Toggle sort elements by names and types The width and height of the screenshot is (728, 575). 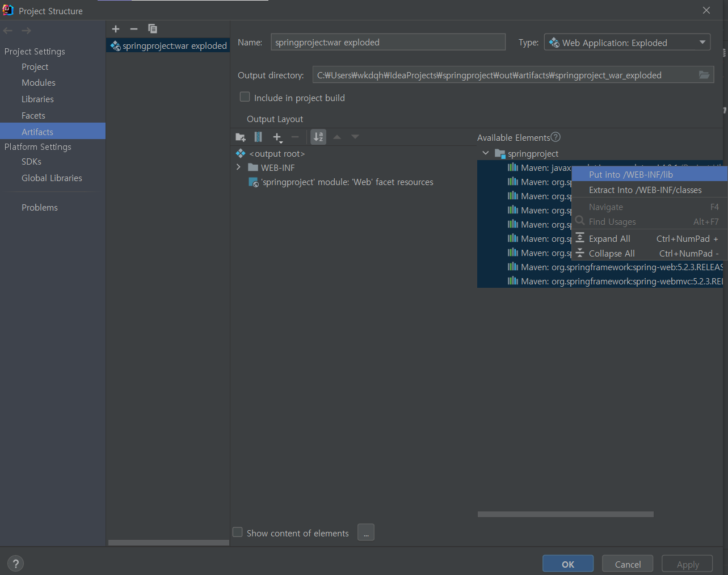pyautogui.click(x=318, y=137)
